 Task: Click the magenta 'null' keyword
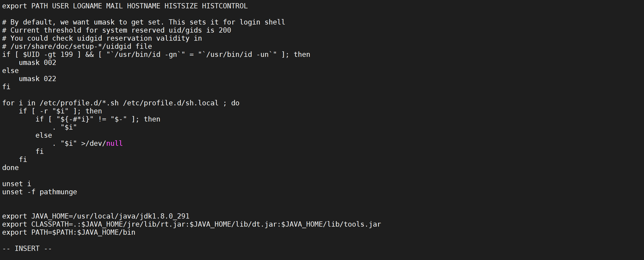[115, 143]
